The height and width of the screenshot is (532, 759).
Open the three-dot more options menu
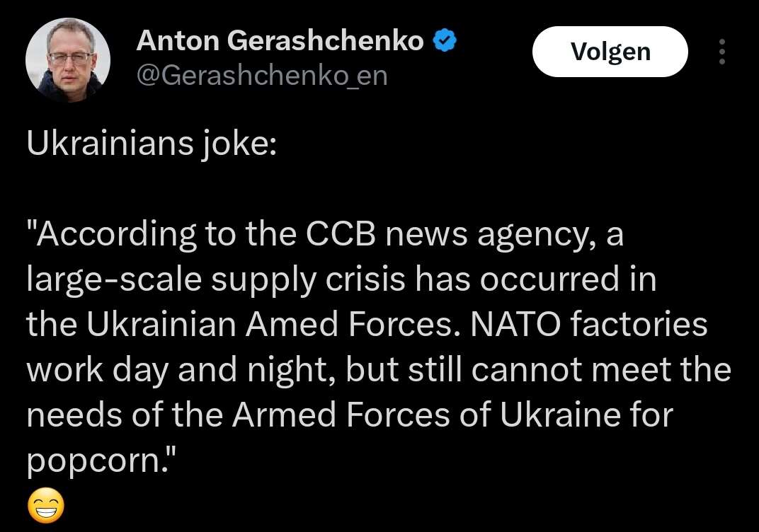[x=721, y=52]
